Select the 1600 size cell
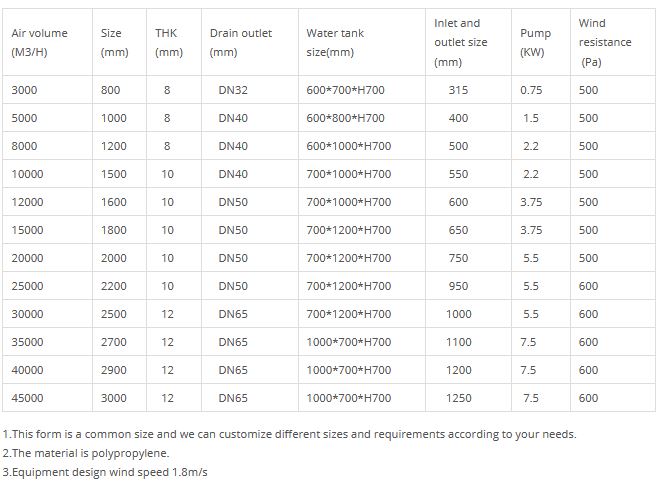The height and width of the screenshot is (487, 659). [114, 202]
